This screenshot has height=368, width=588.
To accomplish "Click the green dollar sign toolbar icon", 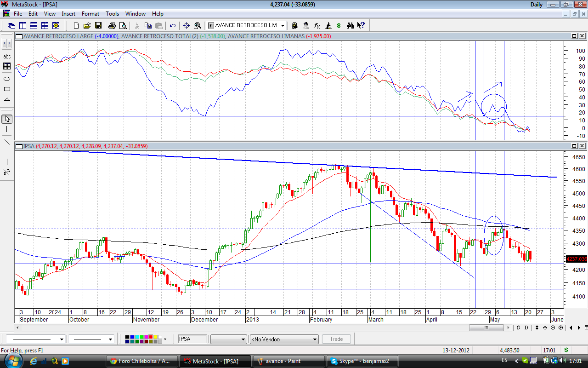I will click(x=339, y=26).
